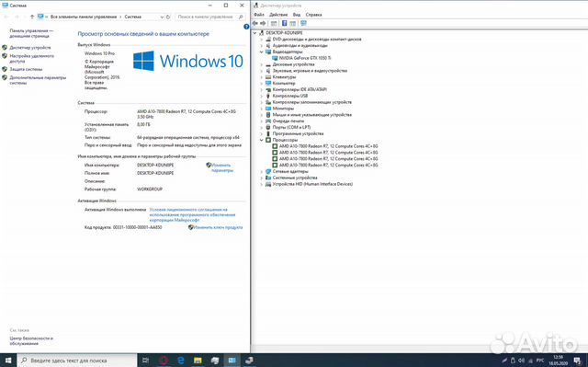Expand Мыши и иные указывающие устройства
The width and height of the screenshot is (588, 367).
(x=262, y=115)
